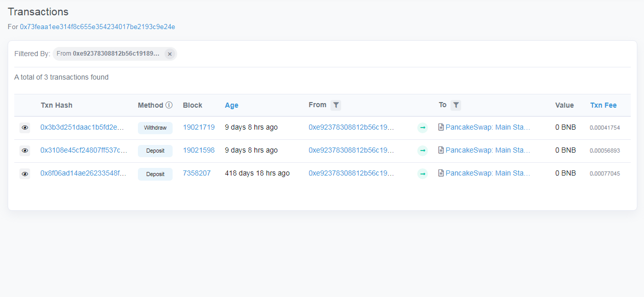
Task: Open the To column filter icon
Action: click(456, 105)
